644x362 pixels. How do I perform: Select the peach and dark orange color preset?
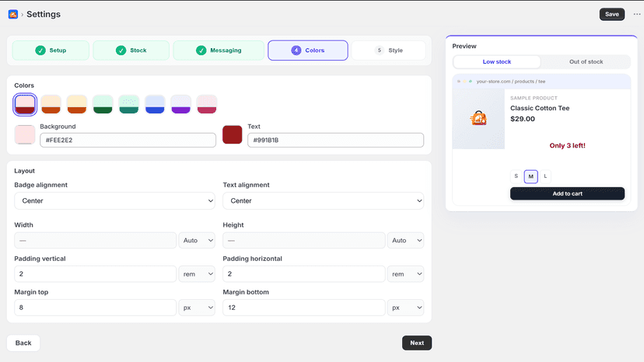(x=51, y=104)
